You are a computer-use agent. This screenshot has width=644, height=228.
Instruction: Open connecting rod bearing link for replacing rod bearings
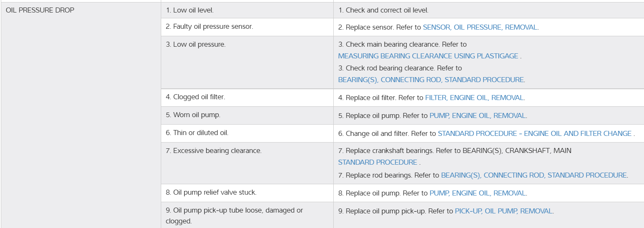tap(534, 175)
